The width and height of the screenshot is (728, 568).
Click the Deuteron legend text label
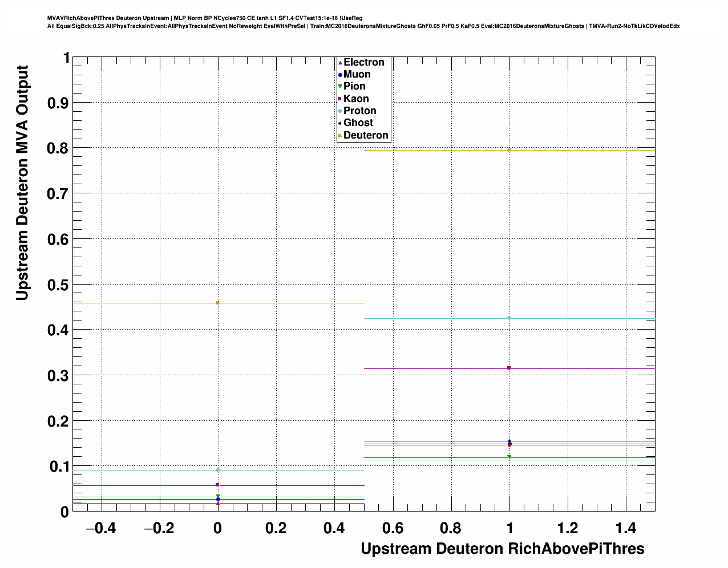366,135
